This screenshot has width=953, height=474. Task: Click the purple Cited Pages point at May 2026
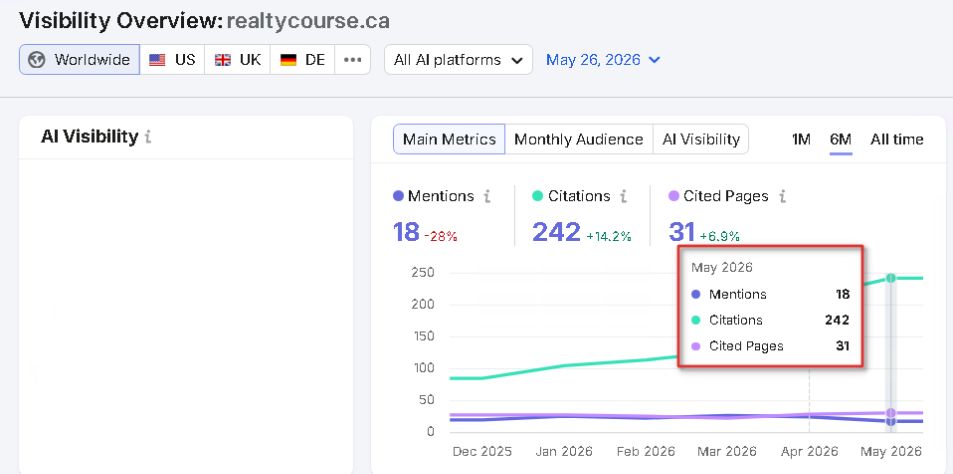coord(891,413)
